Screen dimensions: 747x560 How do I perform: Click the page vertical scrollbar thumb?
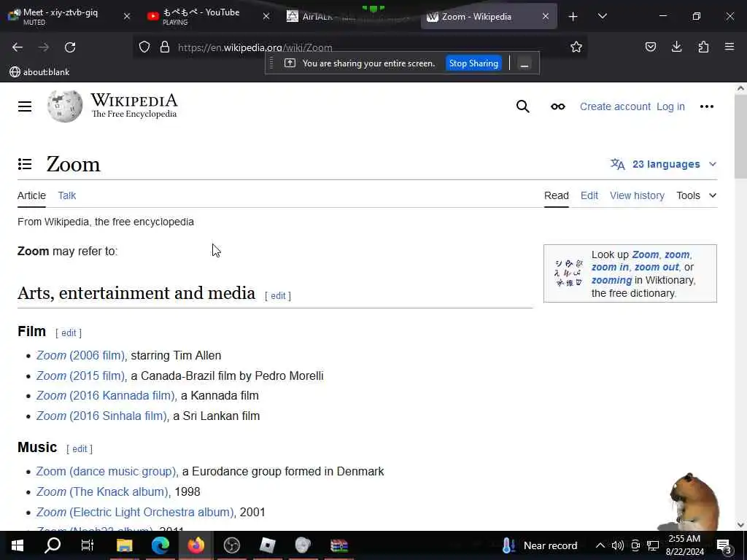point(740,136)
